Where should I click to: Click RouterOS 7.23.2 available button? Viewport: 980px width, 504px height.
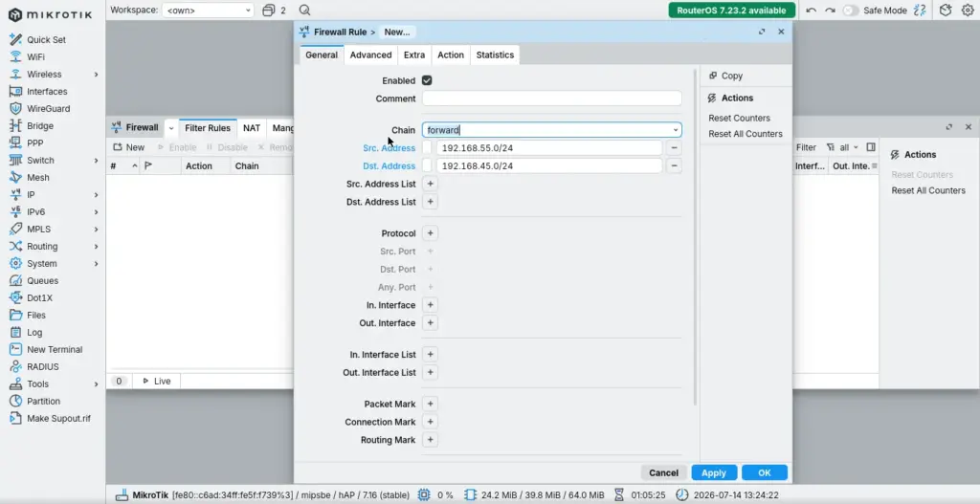pyautogui.click(x=731, y=10)
